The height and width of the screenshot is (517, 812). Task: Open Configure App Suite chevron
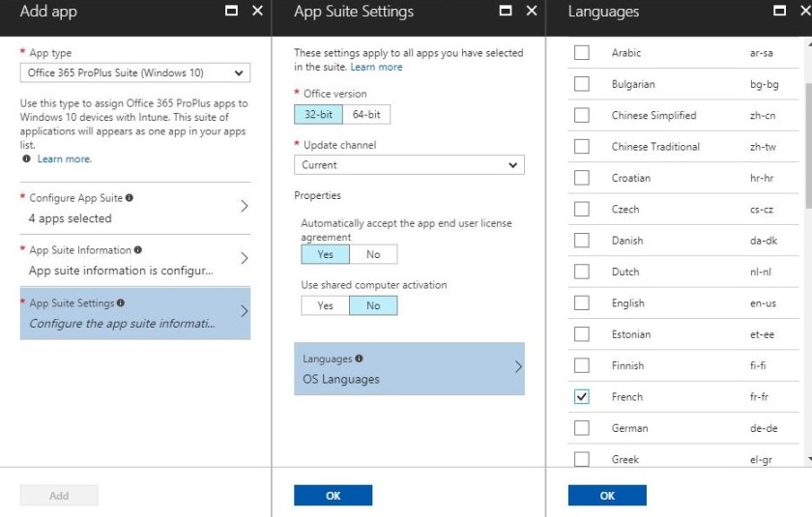pyautogui.click(x=245, y=207)
